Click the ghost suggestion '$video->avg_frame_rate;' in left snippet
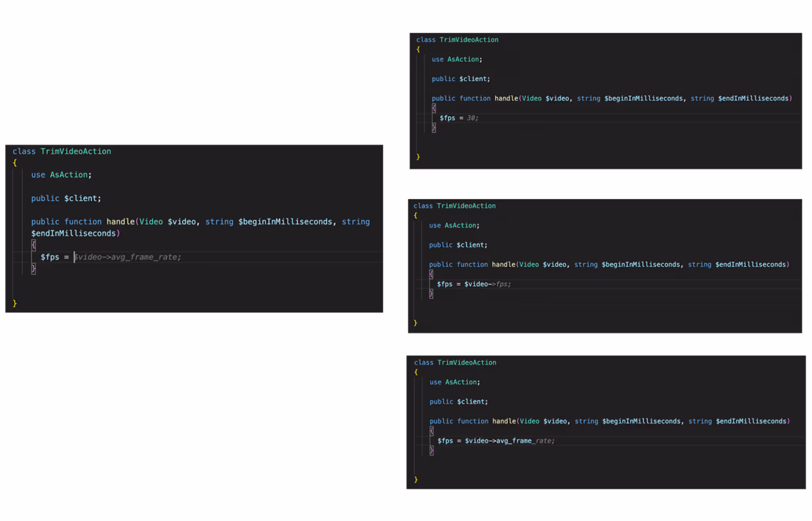This screenshot has height=521, width=812. point(128,257)
